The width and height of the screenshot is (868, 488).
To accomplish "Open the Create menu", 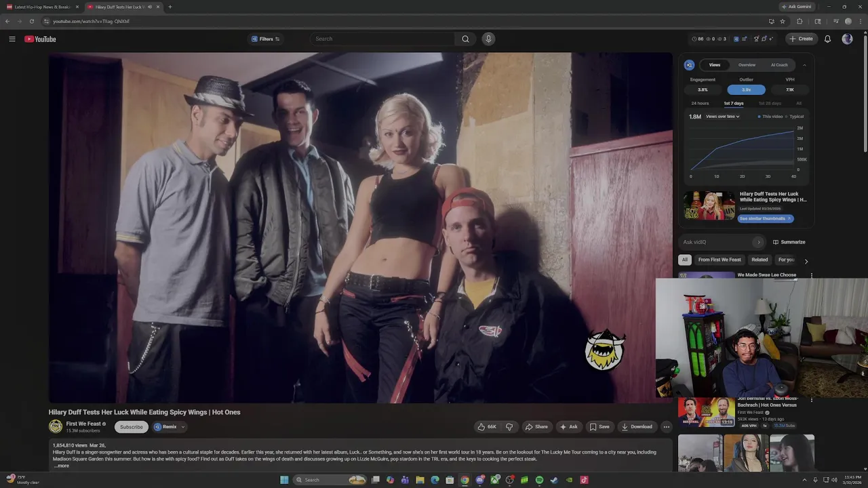I will (x=801, y=39).
